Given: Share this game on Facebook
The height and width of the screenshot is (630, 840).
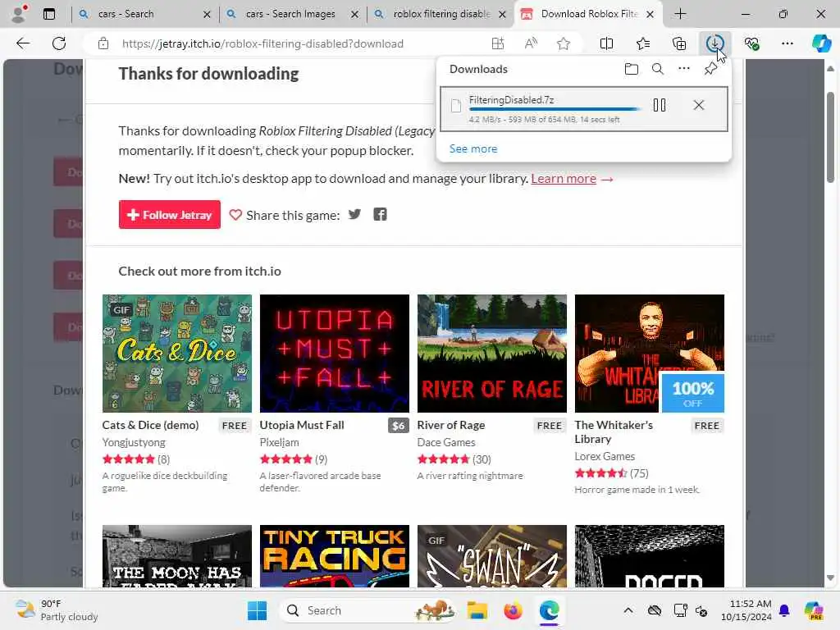Looking at the screenshot, I should click(380, 215).
